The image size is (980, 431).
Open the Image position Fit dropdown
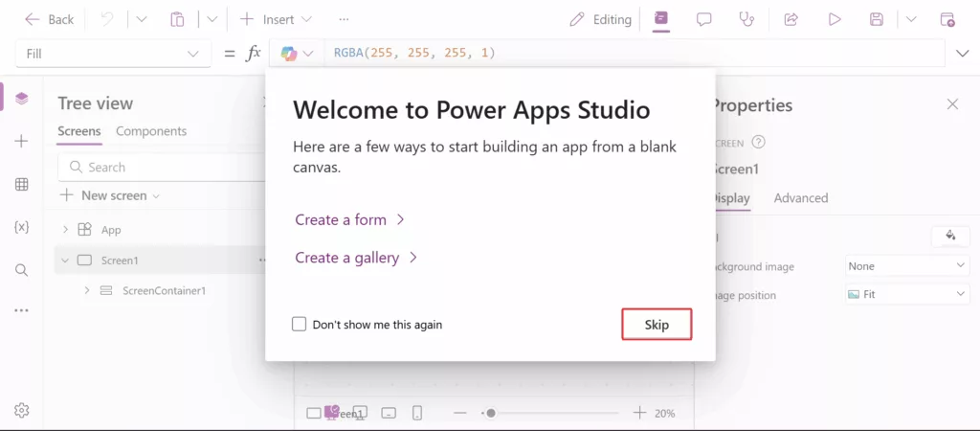pyautogui.click(x=907, y=294)
